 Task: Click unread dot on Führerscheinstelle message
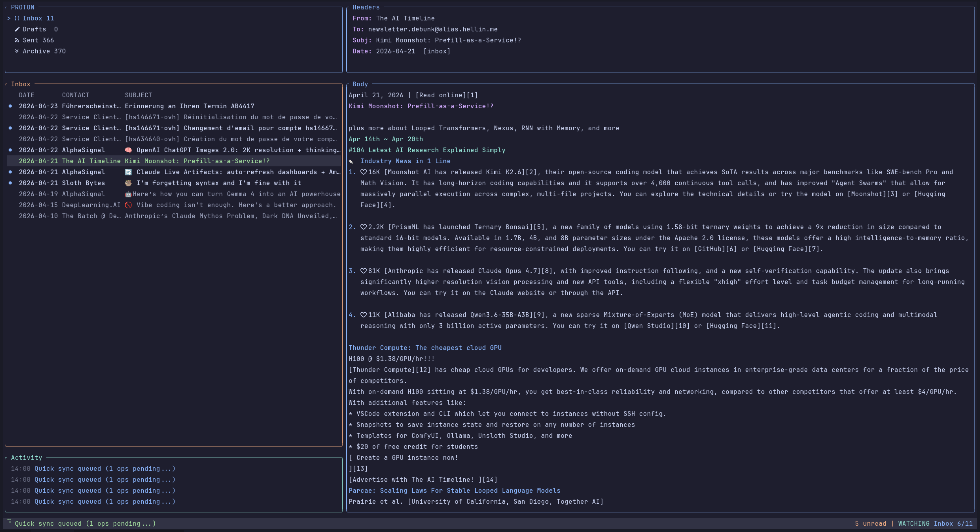pos(10,106)
